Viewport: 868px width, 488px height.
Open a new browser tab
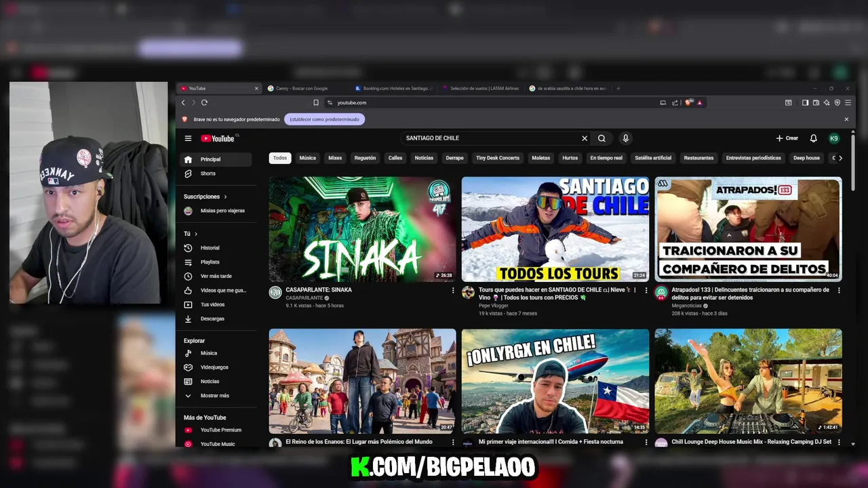pyautogui.click(x=618, y=88)
